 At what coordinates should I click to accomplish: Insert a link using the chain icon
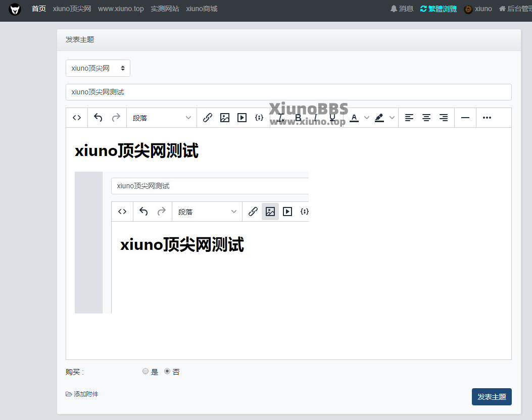(208, 118)
